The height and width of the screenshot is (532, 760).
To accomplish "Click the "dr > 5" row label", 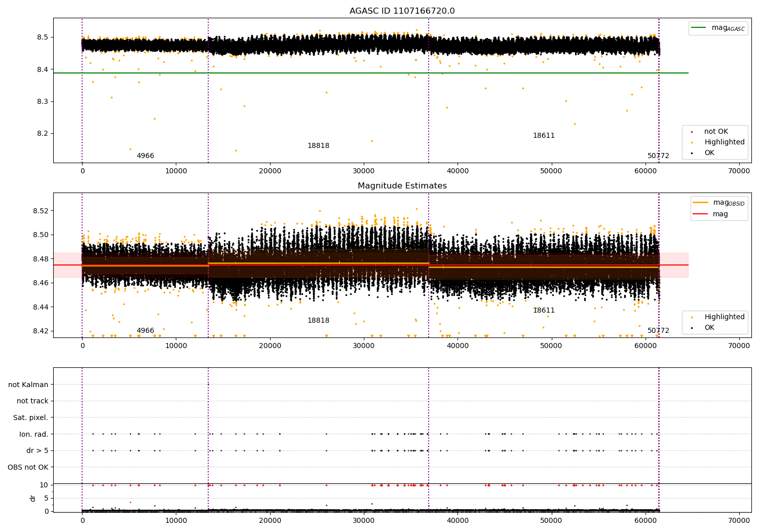I will (37, 451).
